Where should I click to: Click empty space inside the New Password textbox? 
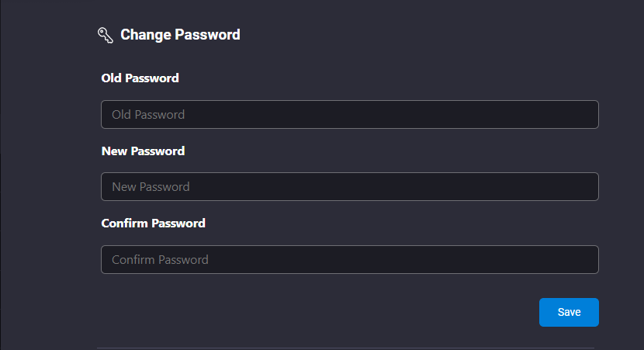(x=390, y=187)
